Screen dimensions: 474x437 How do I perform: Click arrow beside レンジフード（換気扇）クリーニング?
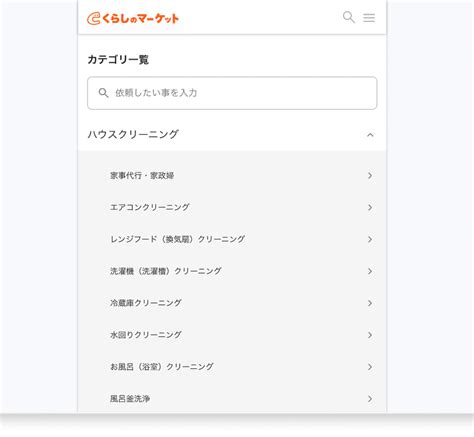click(x=370, y=239)
